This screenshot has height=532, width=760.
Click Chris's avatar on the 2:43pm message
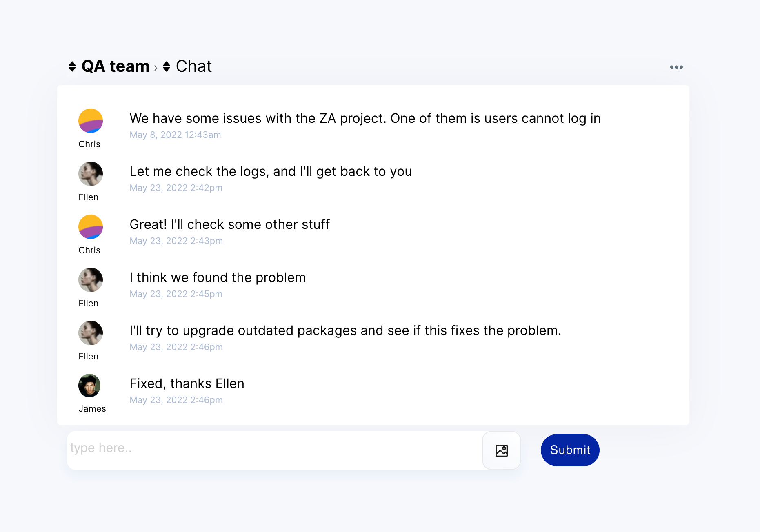90,227
